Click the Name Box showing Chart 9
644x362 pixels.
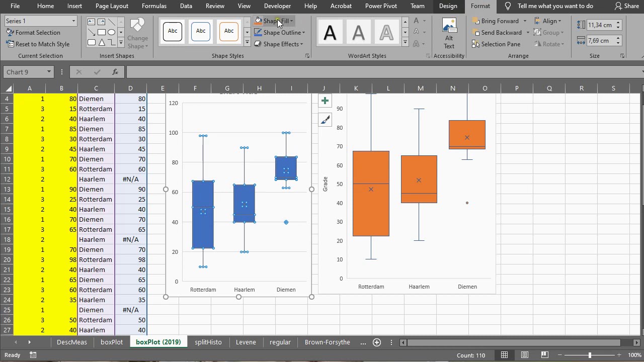[29, 72]
